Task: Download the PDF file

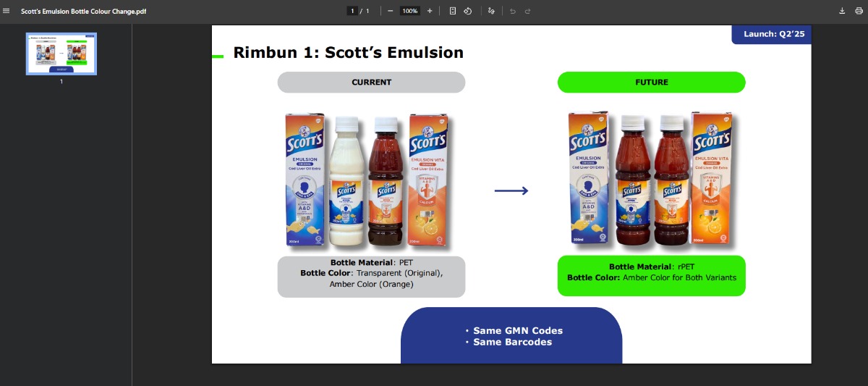Action: pos(842,11)
